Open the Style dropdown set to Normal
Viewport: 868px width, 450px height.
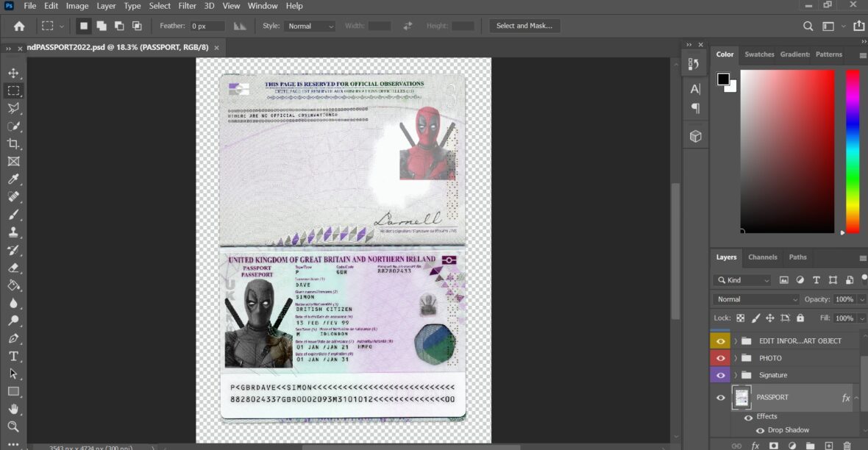click(x=310, y=26)
